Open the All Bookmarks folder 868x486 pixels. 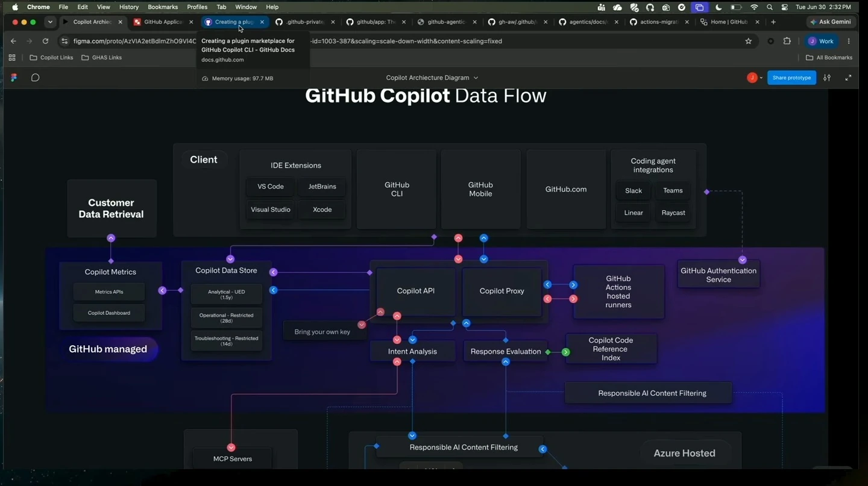829,58
